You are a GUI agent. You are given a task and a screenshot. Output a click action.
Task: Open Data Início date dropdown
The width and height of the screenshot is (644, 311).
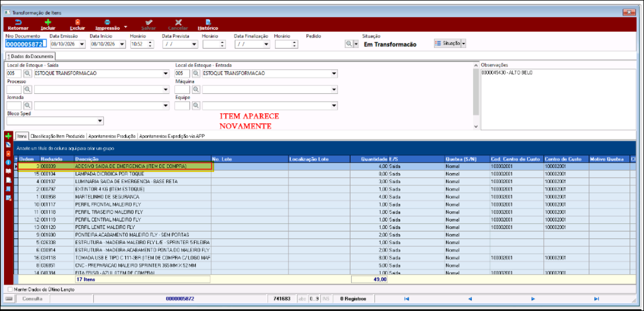(x=122, y=44)
